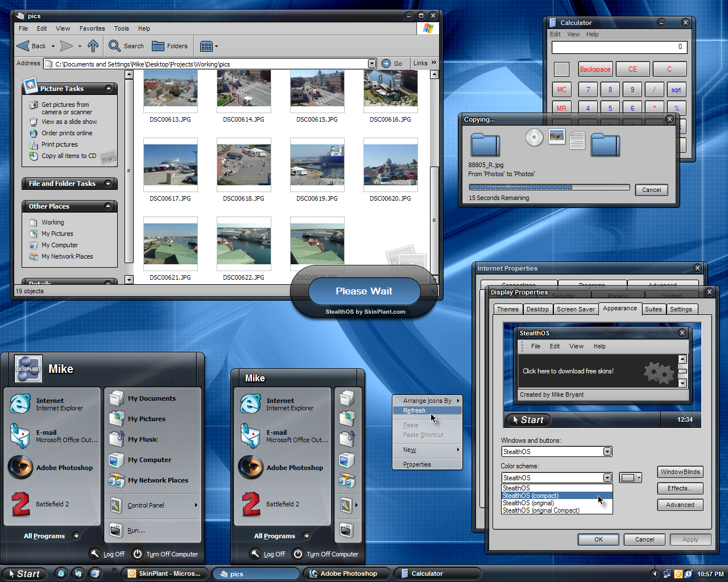Open My Music in the larger Start menu
Screen dimensions: 728x582
(134, 439)
